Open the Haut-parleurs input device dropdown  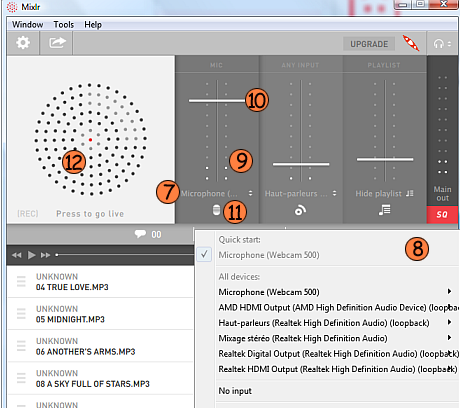tap(301, 193)
